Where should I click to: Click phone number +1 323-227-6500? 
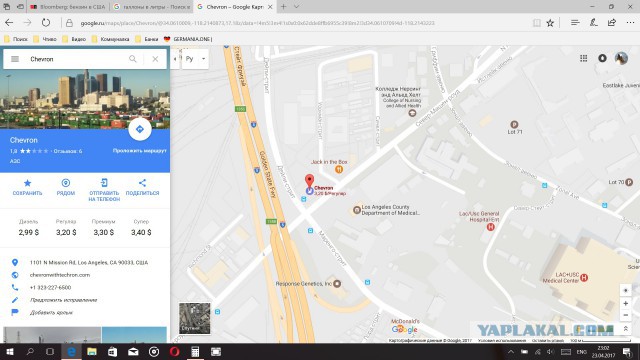[x=50, y=288]
